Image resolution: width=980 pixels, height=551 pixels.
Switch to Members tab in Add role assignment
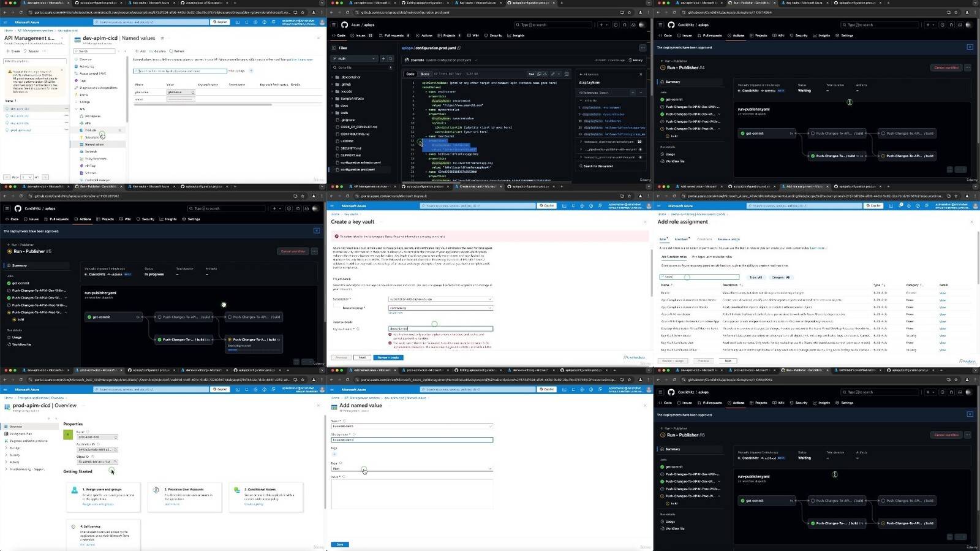coord(682,239)
